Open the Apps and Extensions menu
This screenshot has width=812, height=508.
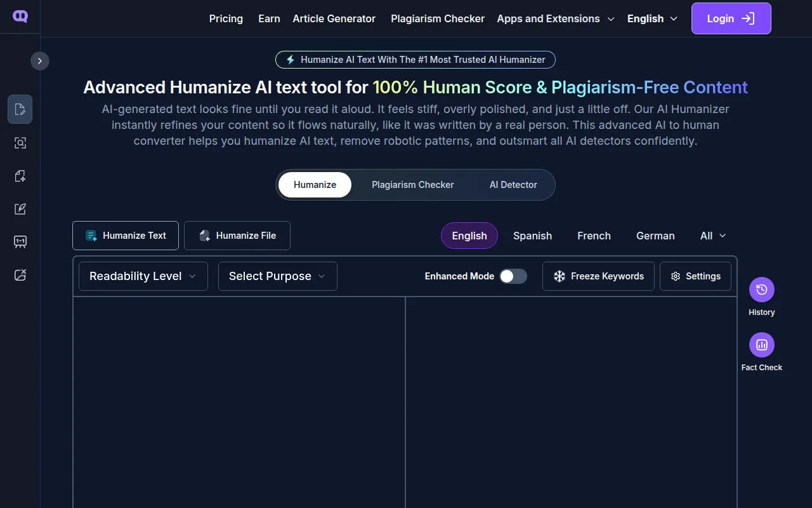554,18
